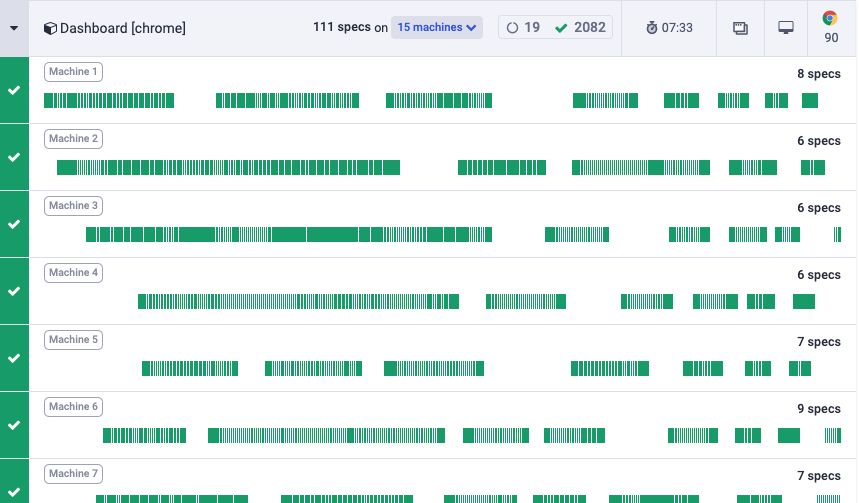Click the cube icon beside Dashboard [chrome]

[x=49, y=28]
